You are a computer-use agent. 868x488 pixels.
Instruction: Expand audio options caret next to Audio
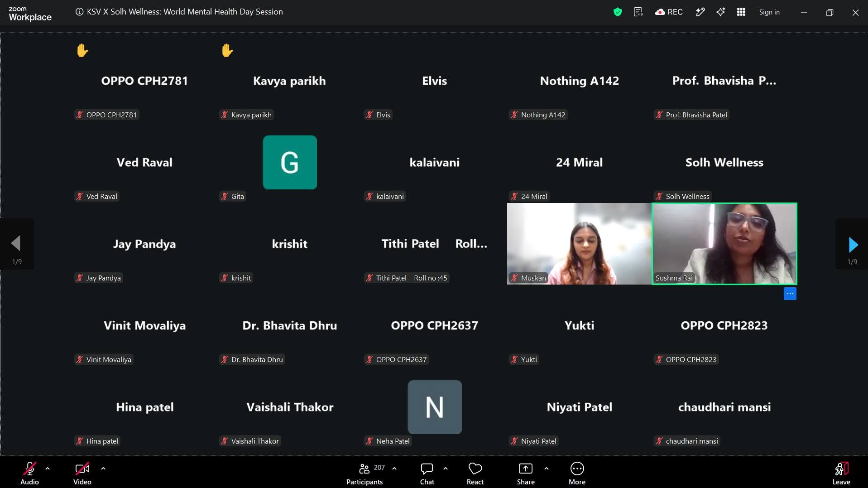pyautogui.click(x=48, y=469)
